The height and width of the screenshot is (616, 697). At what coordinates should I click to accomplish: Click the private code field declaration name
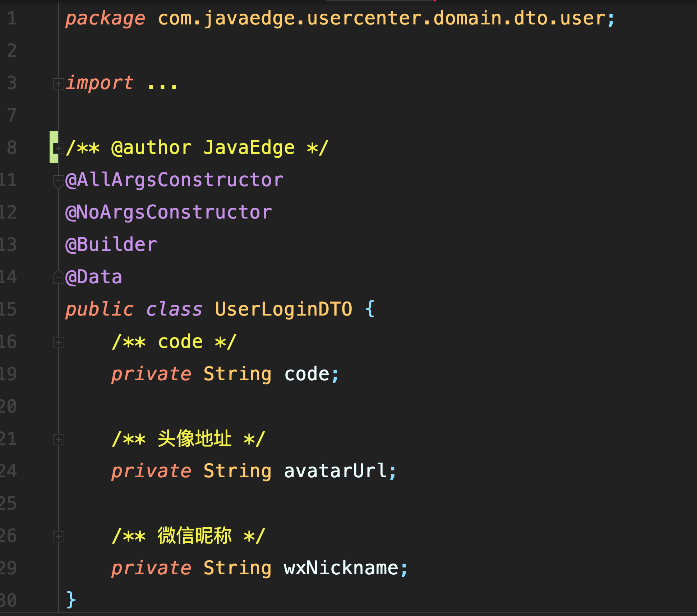(x=306, y=374)
